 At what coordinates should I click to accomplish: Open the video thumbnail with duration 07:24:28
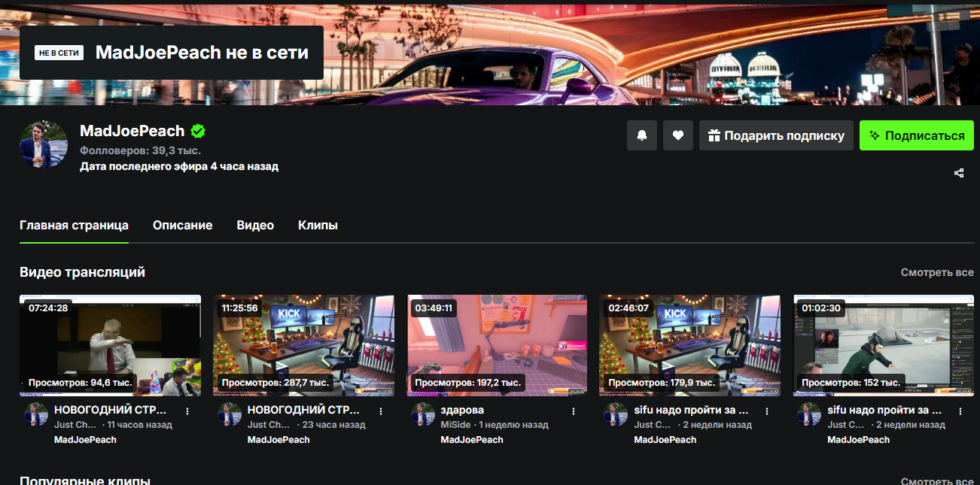pyautogui.click(x=110, y=345)
